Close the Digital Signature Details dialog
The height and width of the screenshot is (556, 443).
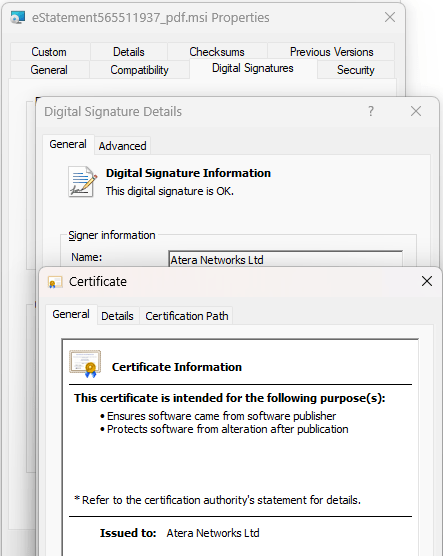coord(416,111)
